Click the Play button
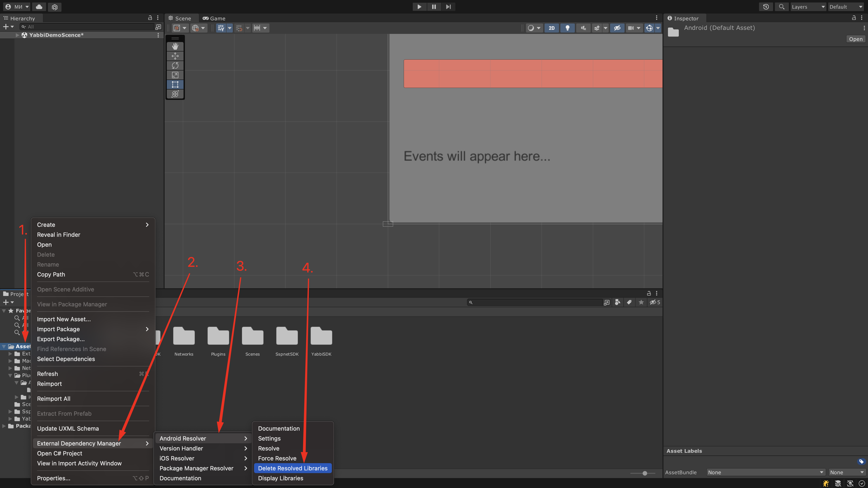The width and height of the screenshot is (868, 488). 419,7
